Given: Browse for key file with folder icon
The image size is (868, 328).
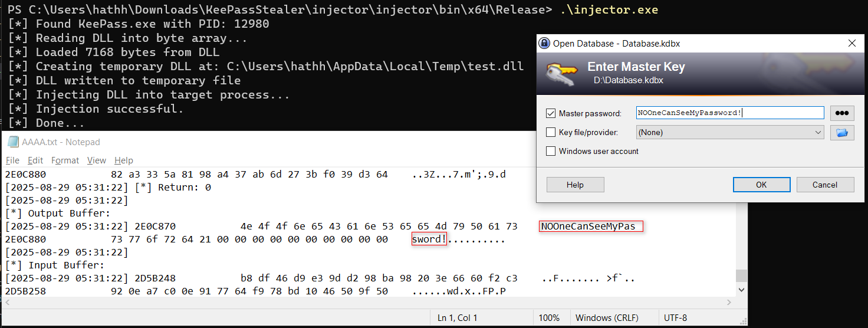Looking at the screenshot, I should (842, 133).
